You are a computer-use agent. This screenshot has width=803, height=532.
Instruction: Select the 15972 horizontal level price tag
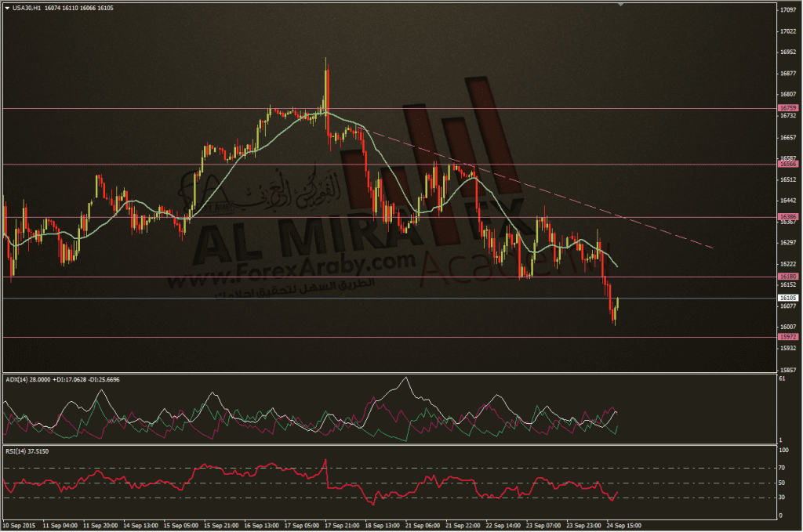(x=787, y=337)
